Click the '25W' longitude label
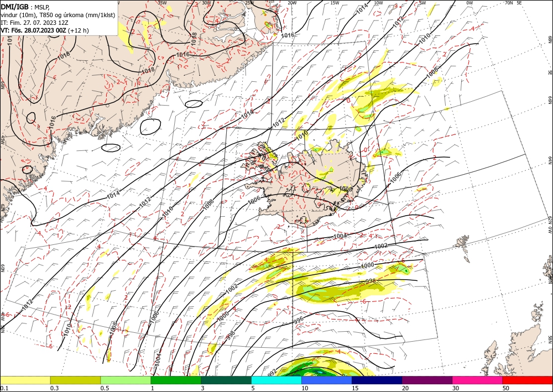Image resolution: width=553 pixels, height=392 pixels. point(249,3)
